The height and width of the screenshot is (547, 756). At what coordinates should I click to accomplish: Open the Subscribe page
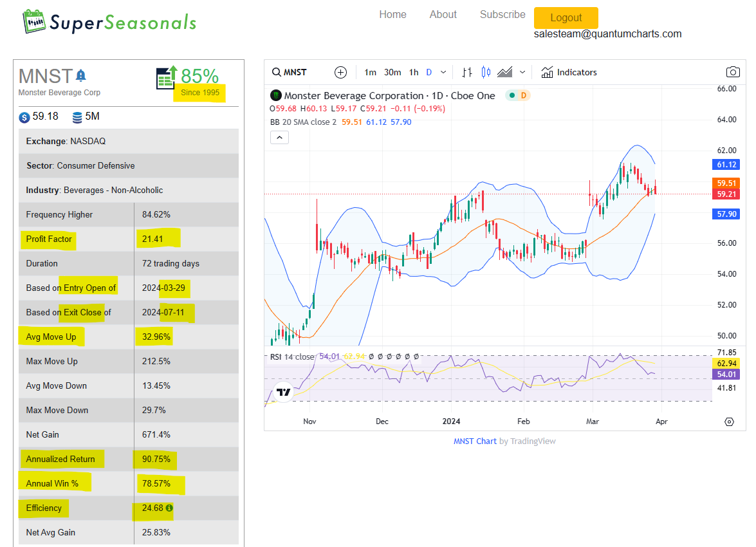click(x=502, y=14)
